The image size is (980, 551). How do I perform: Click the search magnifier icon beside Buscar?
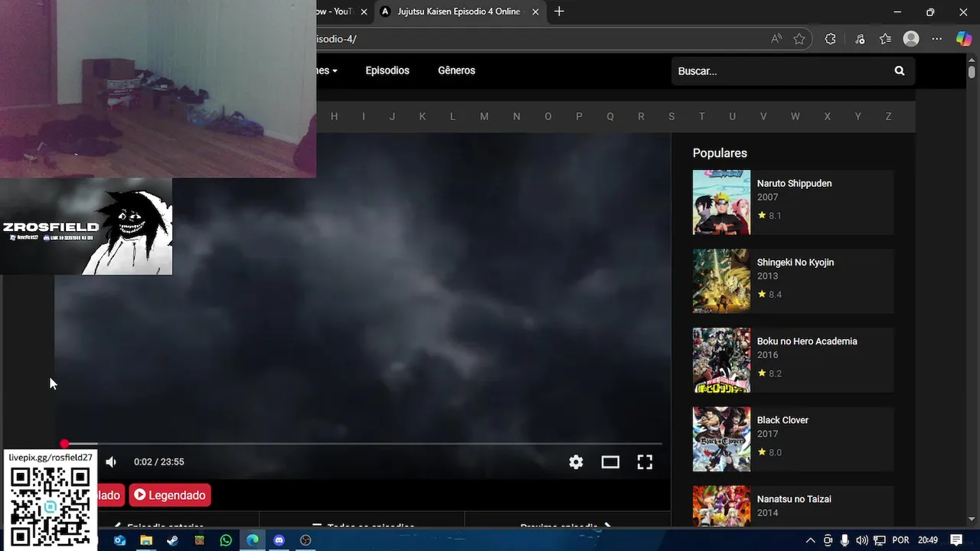click(x=900, y=70)
